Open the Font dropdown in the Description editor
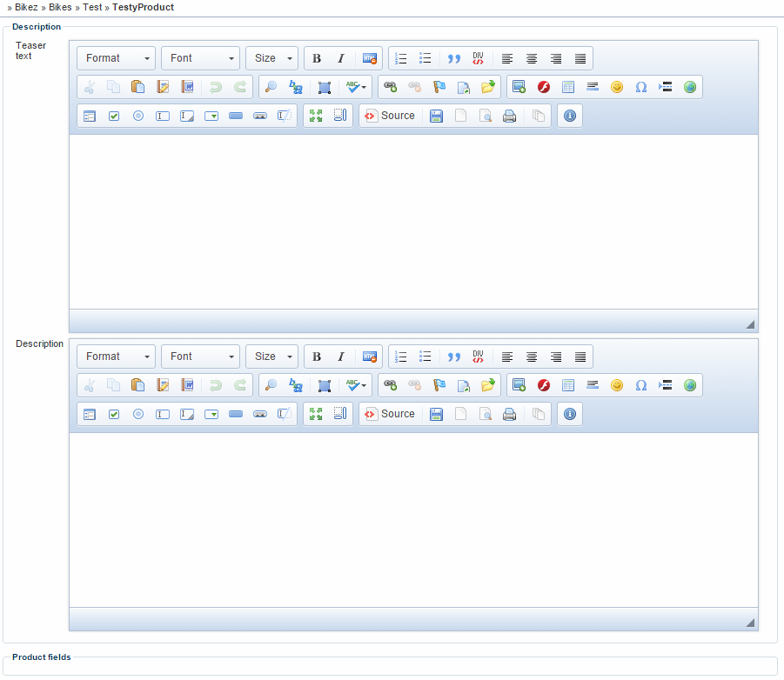This screenshot has width=784, height=680. click(200, 357)
